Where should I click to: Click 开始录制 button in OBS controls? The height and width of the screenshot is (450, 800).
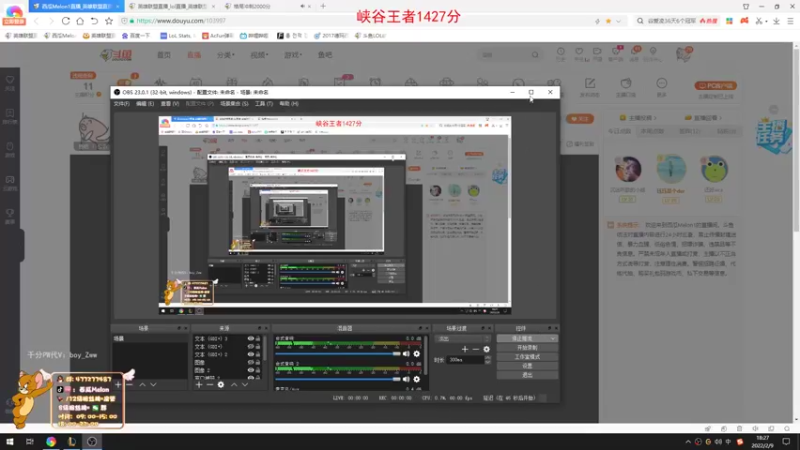[527, 348]
